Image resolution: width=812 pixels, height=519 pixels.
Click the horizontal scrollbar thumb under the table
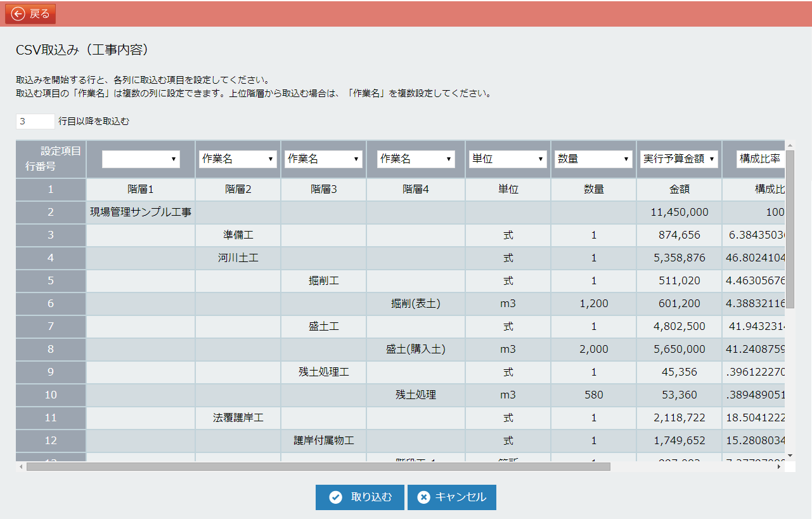(x=318, y=466)
